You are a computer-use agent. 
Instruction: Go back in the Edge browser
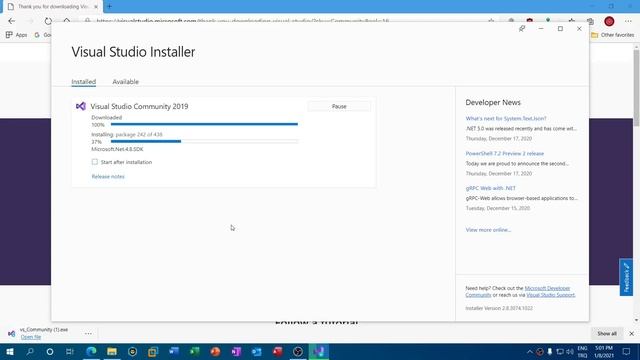pos(11,21)
